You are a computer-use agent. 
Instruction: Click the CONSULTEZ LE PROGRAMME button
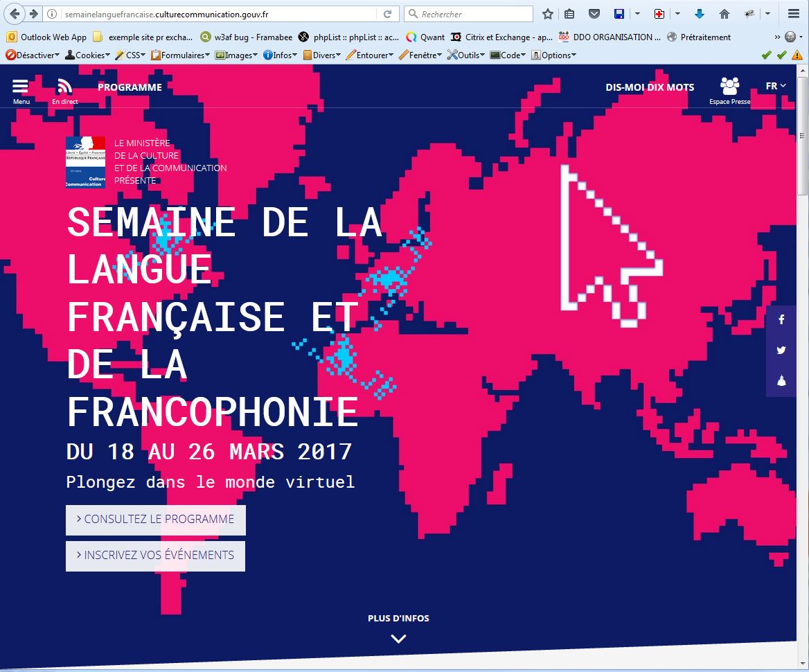point(156,520)
